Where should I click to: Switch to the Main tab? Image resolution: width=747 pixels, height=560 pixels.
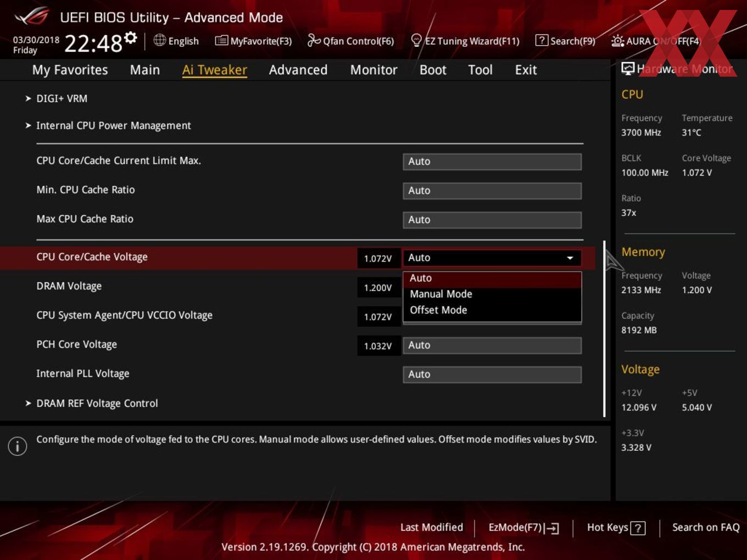coord(145,70)
